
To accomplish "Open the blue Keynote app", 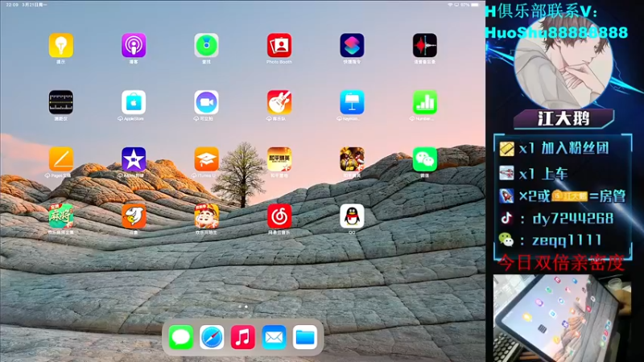I will pyautogui.click(x=352, y=102).
